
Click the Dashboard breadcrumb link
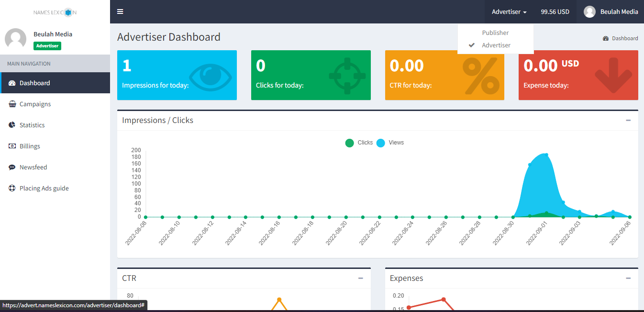coord(621,38)
